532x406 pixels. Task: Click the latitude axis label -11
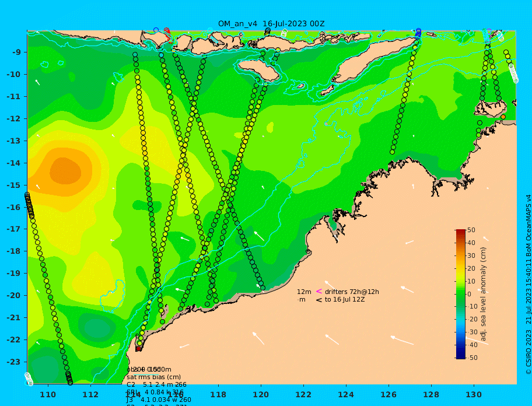(x=14, y=97)
